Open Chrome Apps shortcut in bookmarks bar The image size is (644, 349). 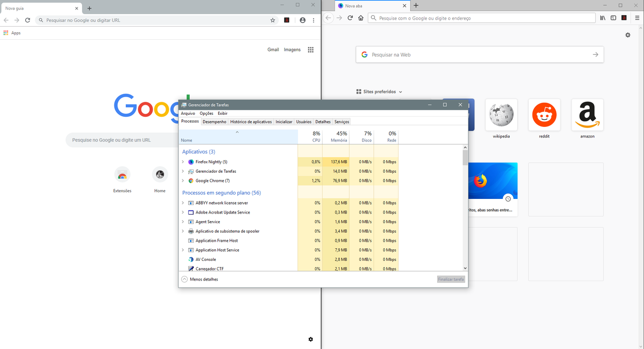(12, 33)
